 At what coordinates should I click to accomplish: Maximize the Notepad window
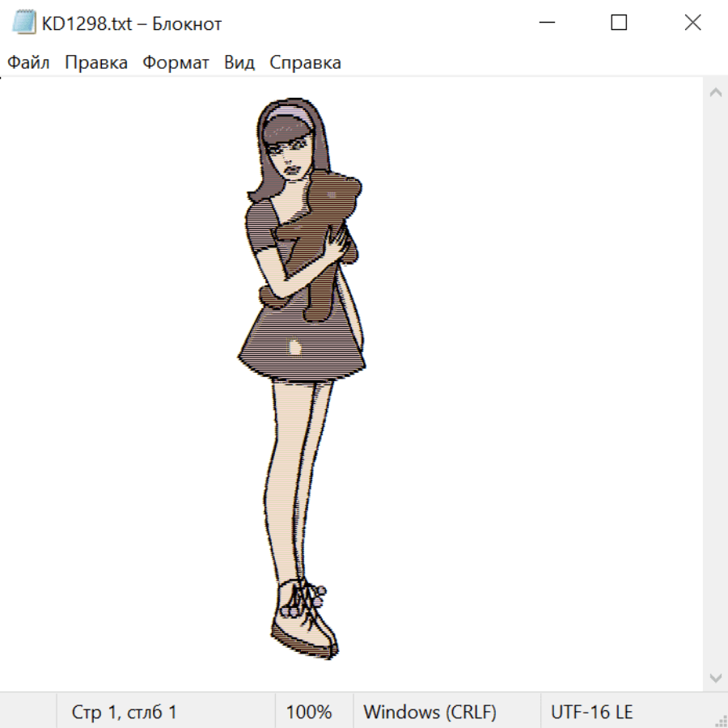pos(619,23)
